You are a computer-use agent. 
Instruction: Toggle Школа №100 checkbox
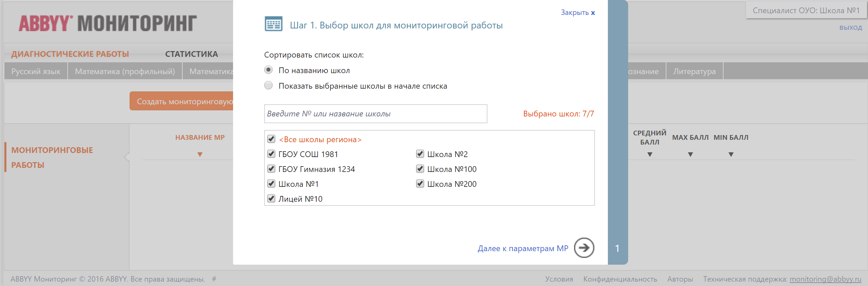tap(420, 169)
